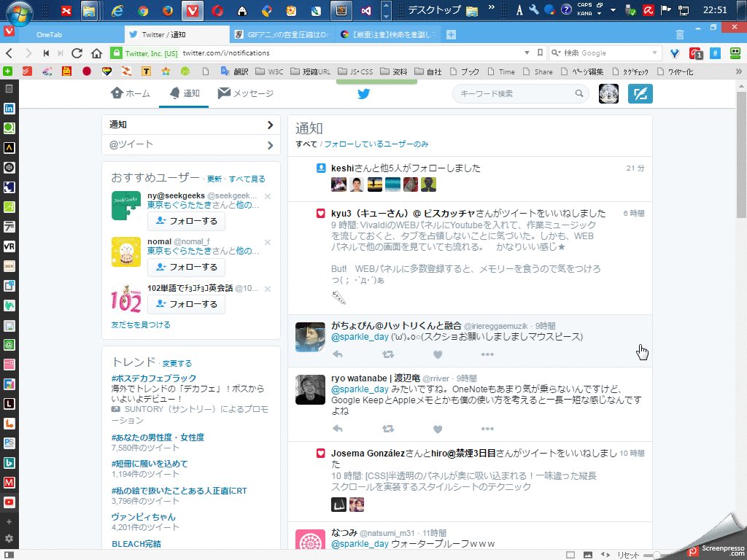Open Firefox from the taskbar

[168, 10]
